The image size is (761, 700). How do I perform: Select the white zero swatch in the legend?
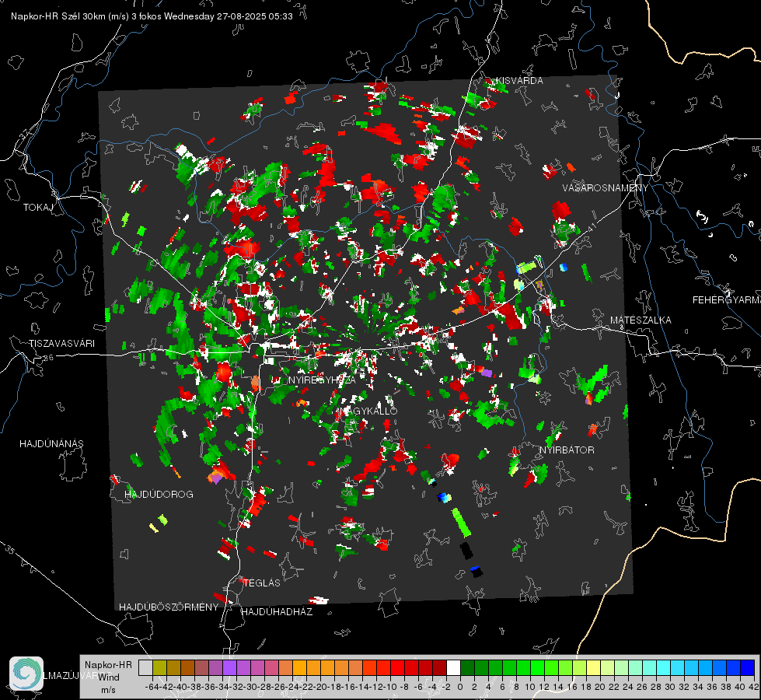click(453, 667)
